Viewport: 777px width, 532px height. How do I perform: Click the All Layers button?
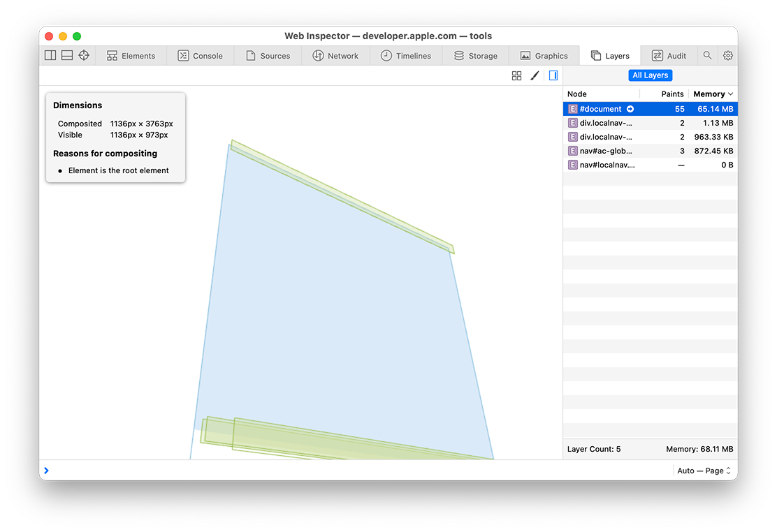(x=650, y=75)
